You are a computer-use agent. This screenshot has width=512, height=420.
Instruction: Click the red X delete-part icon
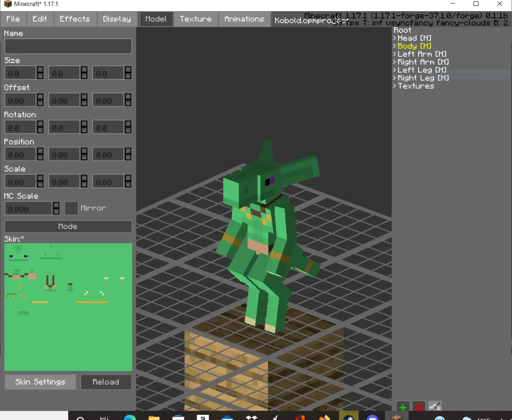[419, 407]
